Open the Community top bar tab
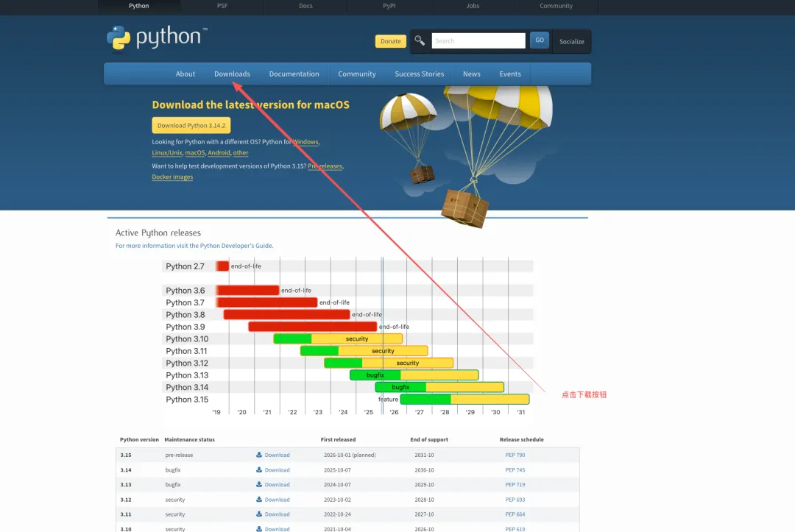The image size is (795, 532). [x=556, y=6]
